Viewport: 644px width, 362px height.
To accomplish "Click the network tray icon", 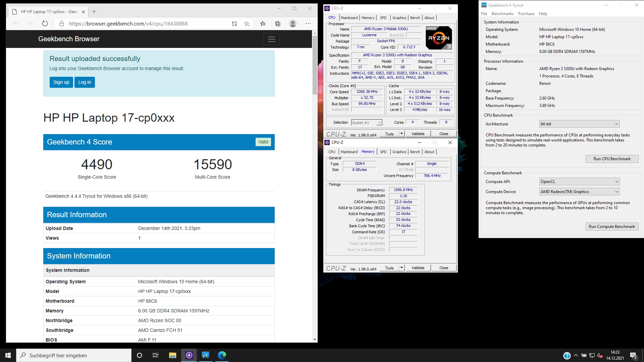I will point(592,356).
